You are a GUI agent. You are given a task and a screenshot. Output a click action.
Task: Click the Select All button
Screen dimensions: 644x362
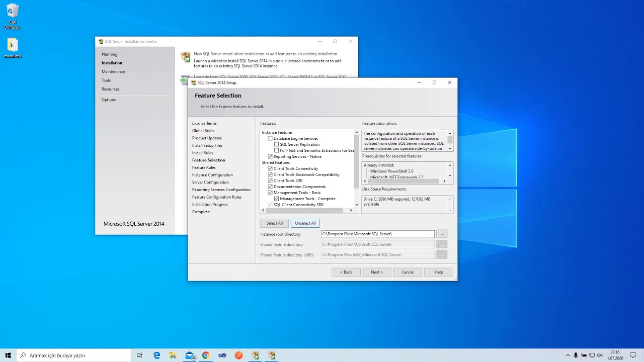(x=275, y=223)
